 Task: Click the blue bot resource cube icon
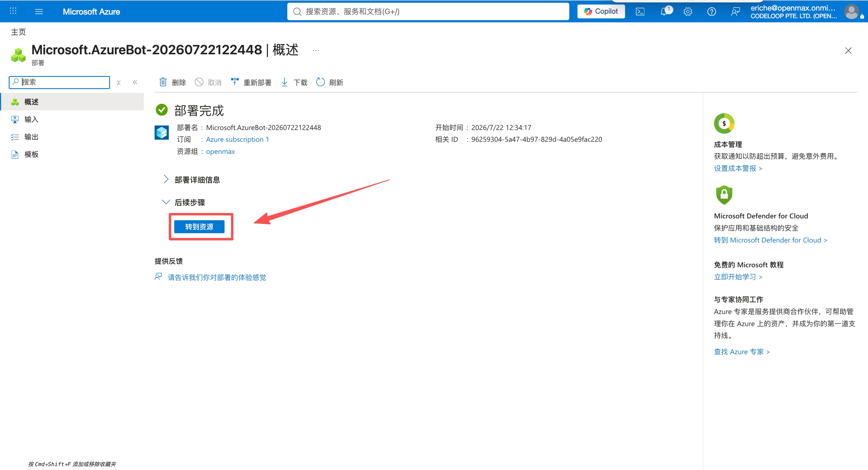point(162,132)
